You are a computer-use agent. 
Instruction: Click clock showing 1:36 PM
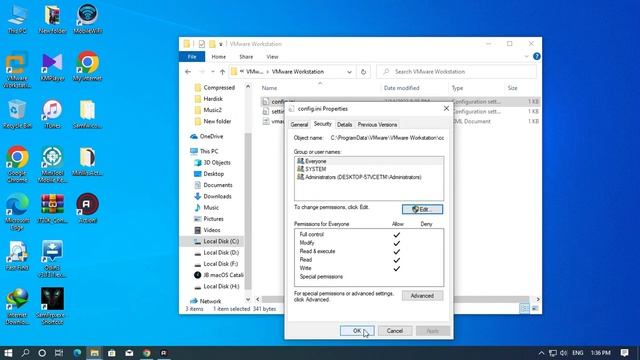coord(600,353)
